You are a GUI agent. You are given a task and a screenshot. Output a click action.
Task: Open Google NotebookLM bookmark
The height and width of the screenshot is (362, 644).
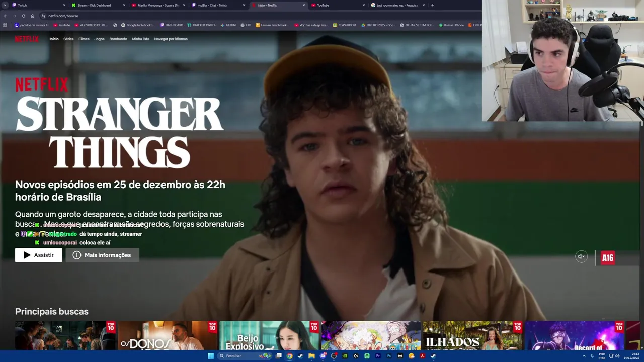pyautogui.click(x=138, y=25)
